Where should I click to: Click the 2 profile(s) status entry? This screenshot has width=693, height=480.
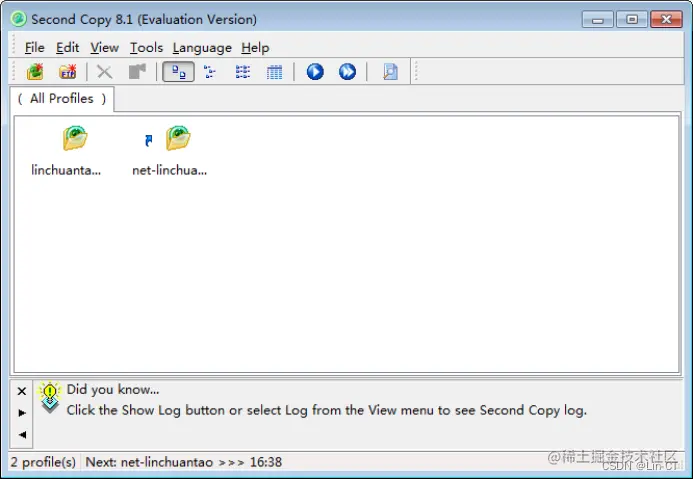click(x=43, y=462)
